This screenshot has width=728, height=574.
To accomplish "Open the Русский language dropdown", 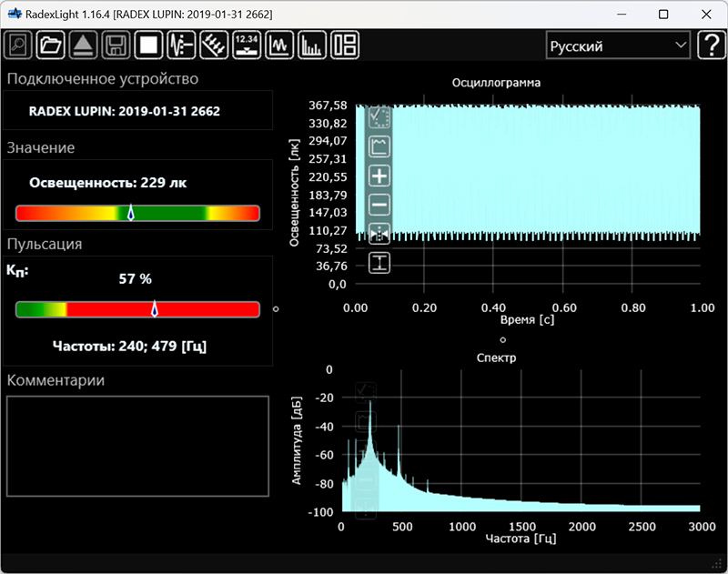I will [x=618, y=45].
